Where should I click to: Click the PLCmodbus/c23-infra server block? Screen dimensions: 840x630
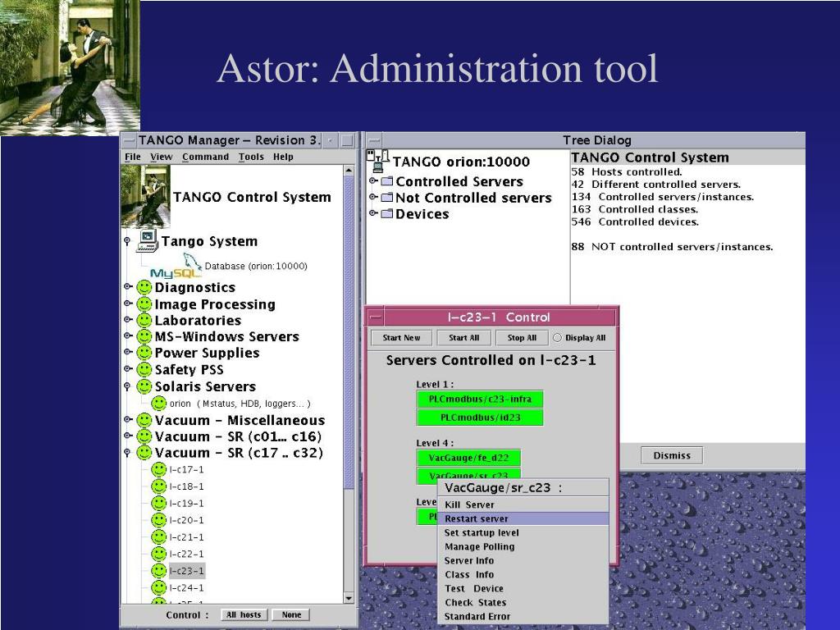[479, 399]
